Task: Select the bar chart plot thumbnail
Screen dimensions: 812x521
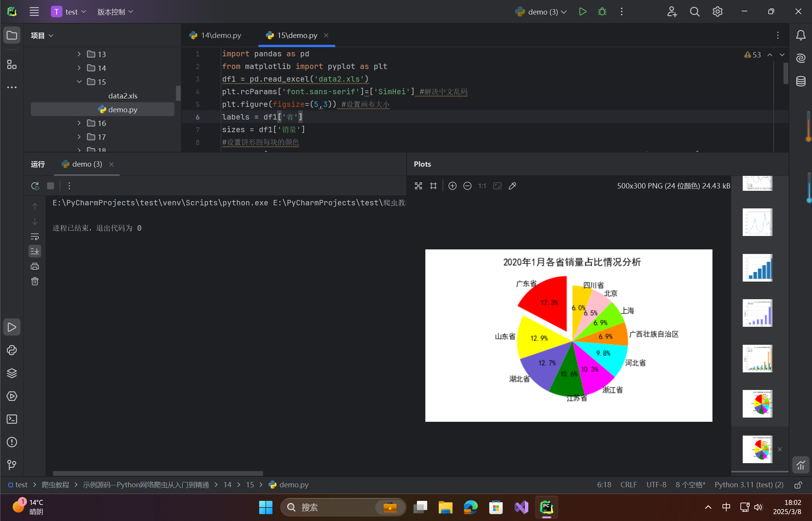Action: (758, 268)
